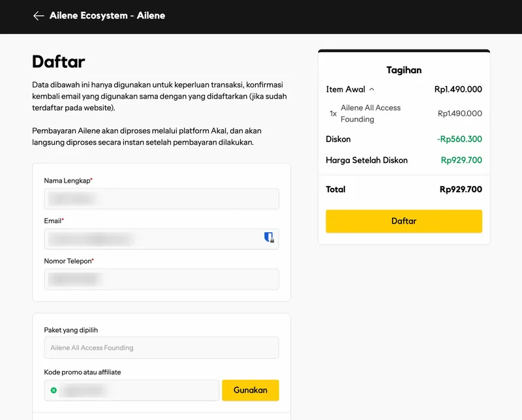Viewport: 522px width, 420px height.
Task: Click the Daftar page heading
Action: [x=59, y=61]
